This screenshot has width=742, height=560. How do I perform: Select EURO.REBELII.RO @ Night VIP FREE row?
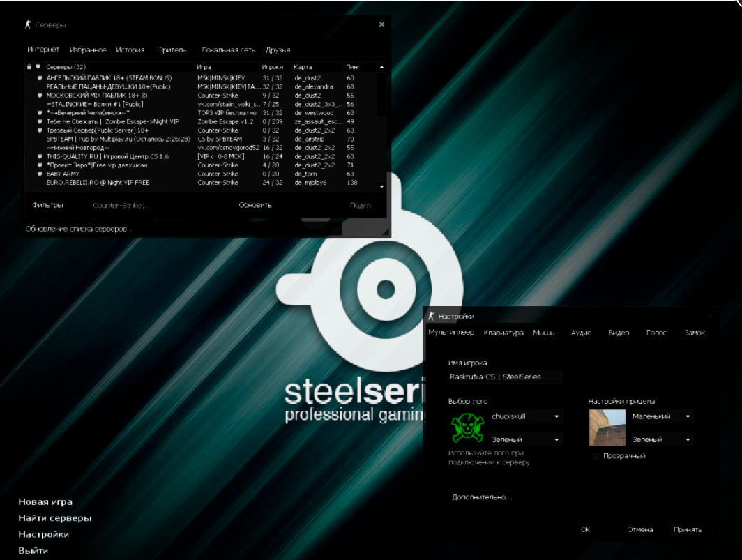202,182
